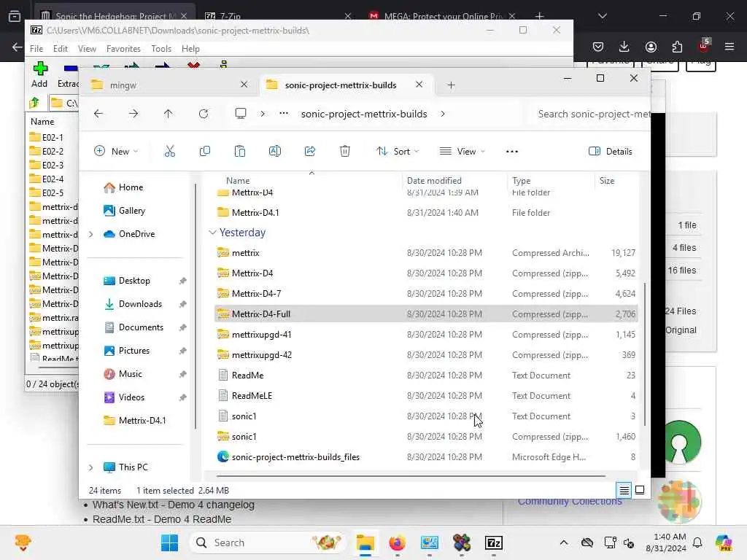Go forward with Explorer forward arrow

pos(133,114)
